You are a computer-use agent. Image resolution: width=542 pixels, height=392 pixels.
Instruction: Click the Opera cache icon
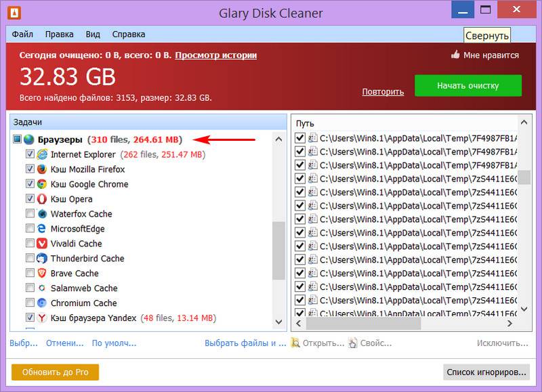coord(42,199)
